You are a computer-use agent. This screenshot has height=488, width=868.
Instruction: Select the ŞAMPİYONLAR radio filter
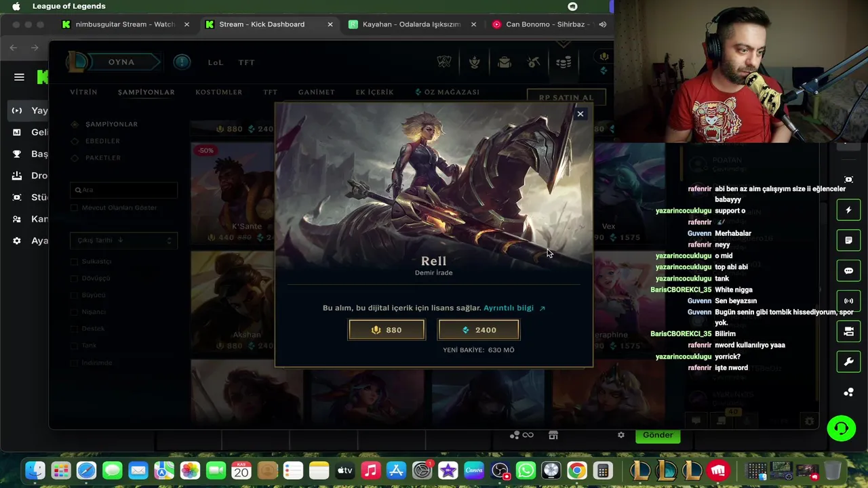point(75,125)
